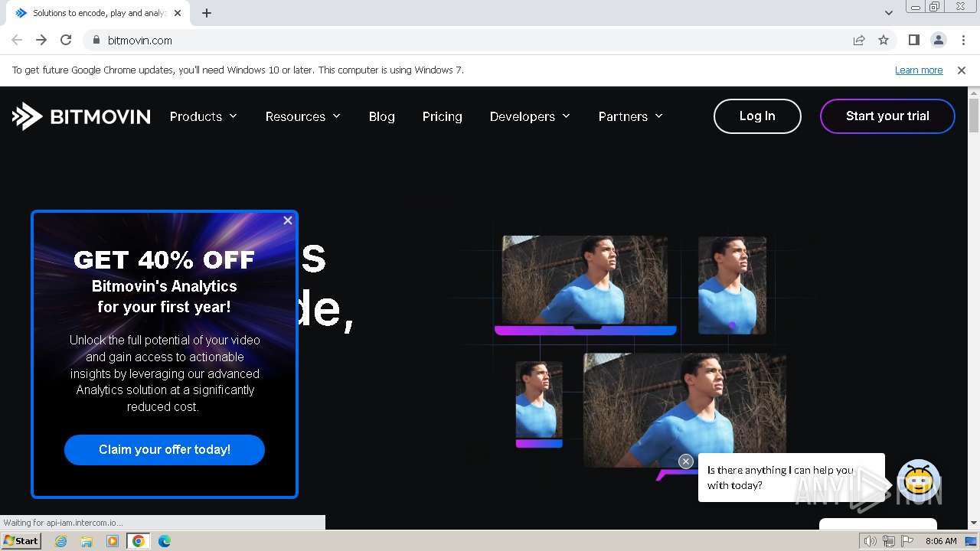Expand the Developers menu
980x551 pixels.
click(530, 116)
